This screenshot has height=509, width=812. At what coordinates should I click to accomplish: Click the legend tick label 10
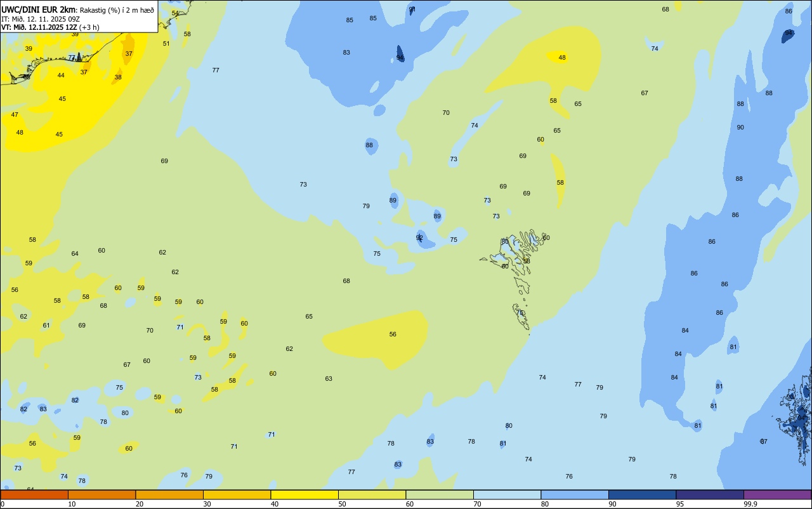pos(72,504)
